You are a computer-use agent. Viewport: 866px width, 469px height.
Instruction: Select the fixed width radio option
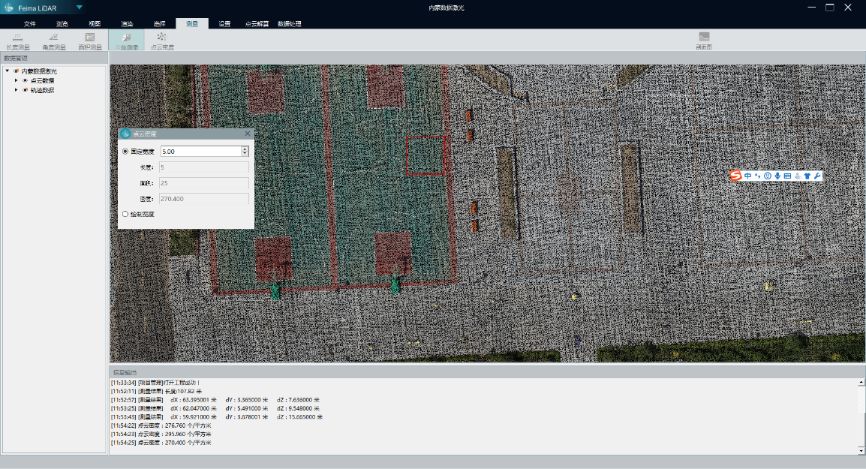[125, 151]
